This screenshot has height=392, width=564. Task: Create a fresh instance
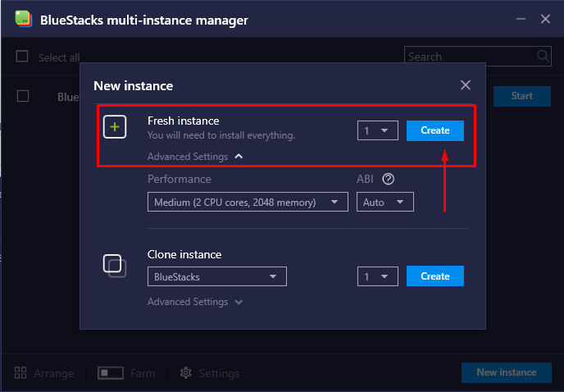435,130
